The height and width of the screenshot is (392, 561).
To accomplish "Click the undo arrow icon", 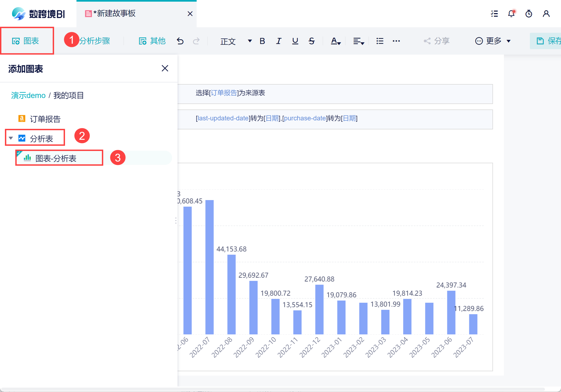I will point(180,41).
